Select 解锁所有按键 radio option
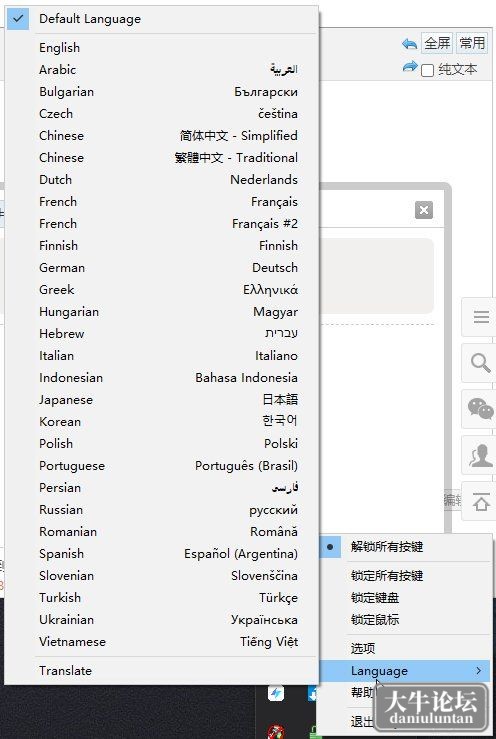 coord(405,547)
